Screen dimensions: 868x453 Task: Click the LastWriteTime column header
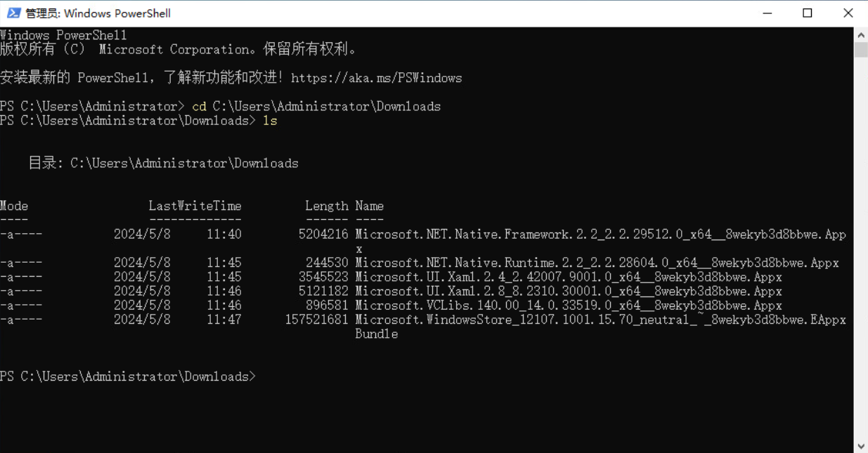[195, 206]
